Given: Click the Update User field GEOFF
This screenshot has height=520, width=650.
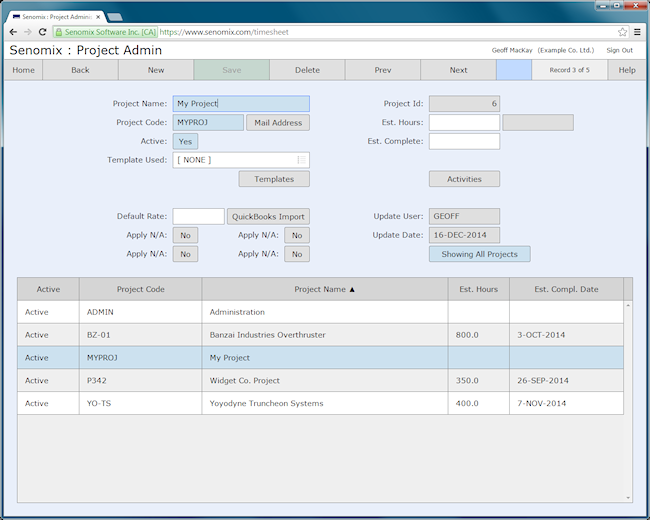Looking at the screenshot, I should point(464,216).
